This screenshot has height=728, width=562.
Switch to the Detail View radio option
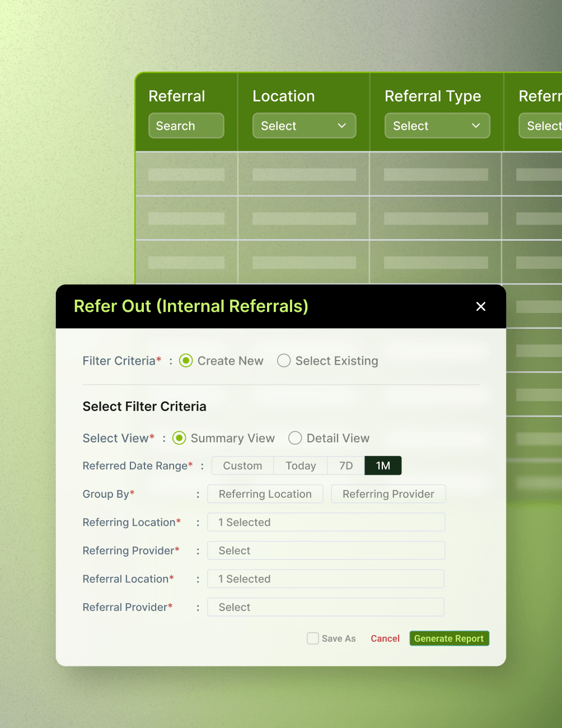point(295,438)
